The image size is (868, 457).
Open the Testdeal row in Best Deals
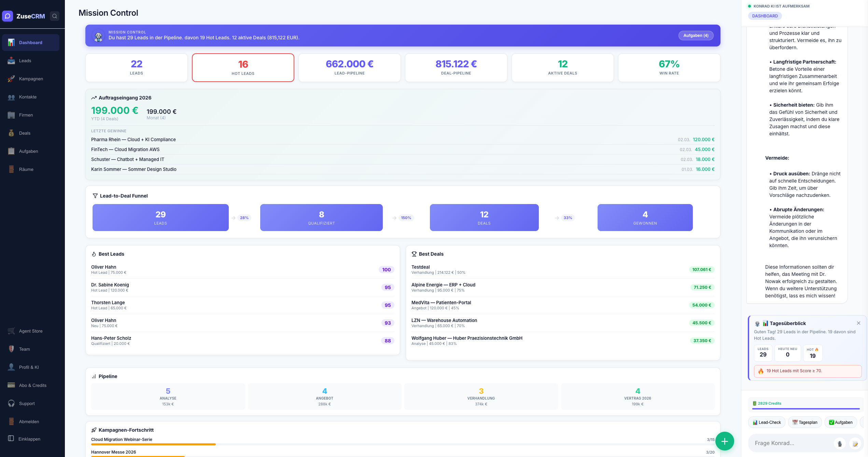[563, 269]
